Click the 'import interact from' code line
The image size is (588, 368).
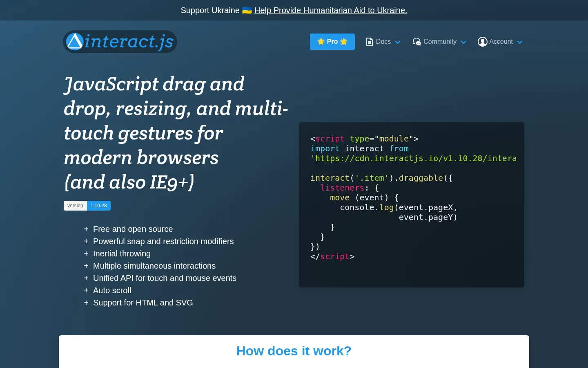[359, 148]
